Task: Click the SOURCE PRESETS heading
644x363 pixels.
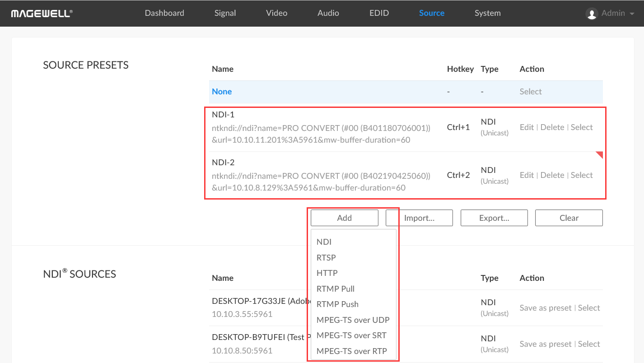Action: 86,65
